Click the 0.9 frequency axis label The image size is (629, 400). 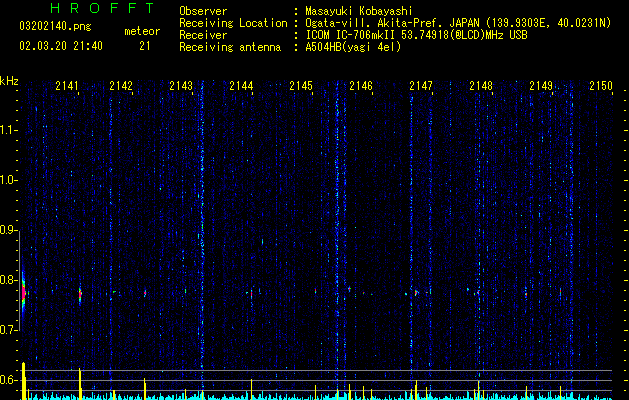pyautogui.click(x=7, y=230)
